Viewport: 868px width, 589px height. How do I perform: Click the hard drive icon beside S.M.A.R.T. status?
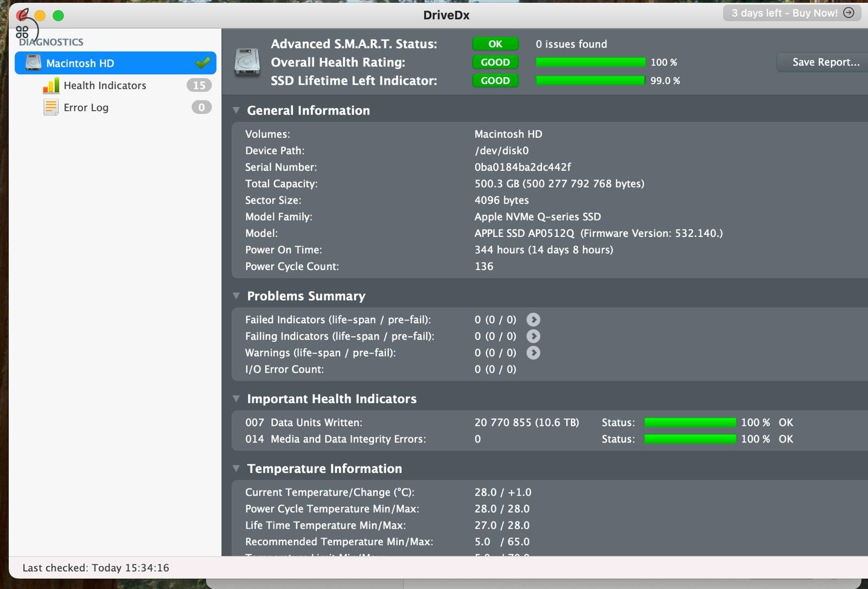pos(247,61)
